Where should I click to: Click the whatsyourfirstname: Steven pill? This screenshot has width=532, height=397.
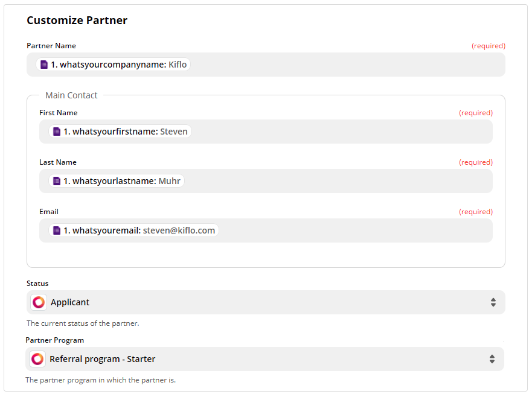tap(120, 132)
